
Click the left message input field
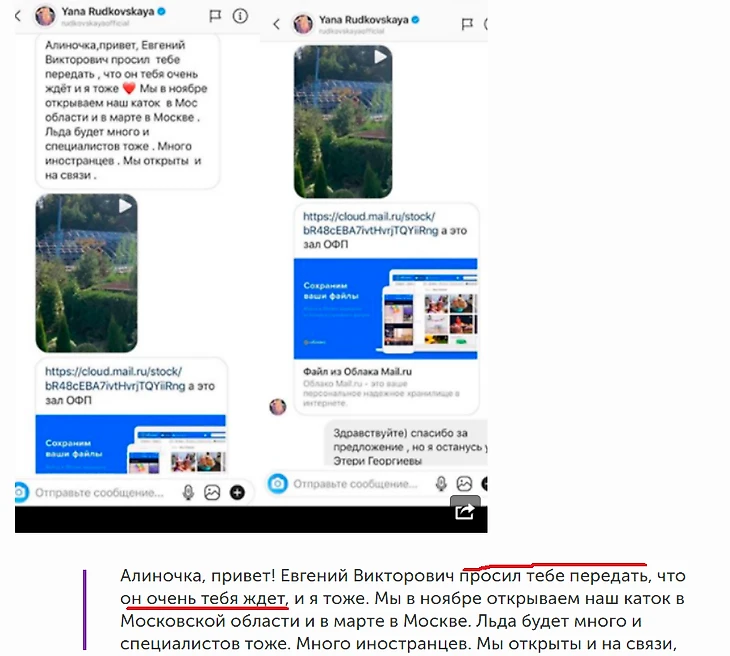[x=100, y=493]
